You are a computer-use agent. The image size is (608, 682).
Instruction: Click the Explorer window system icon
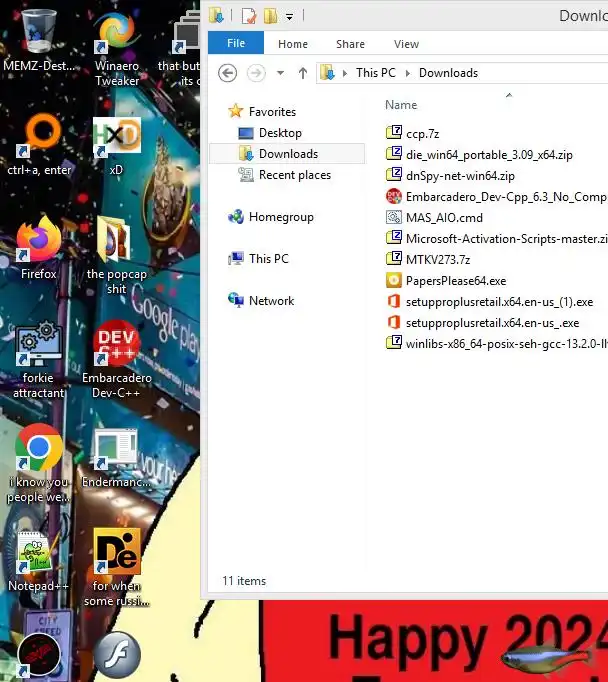[216, 15]
